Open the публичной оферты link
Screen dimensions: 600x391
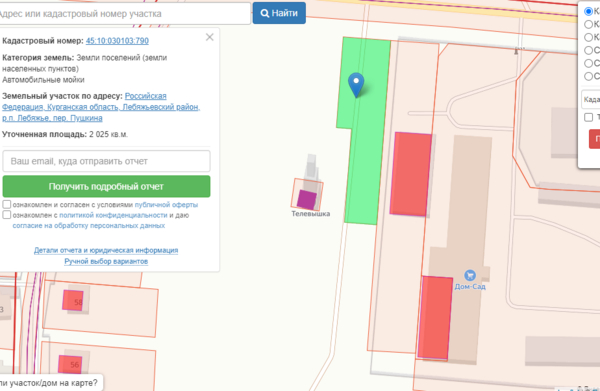(x=166, y=205)
